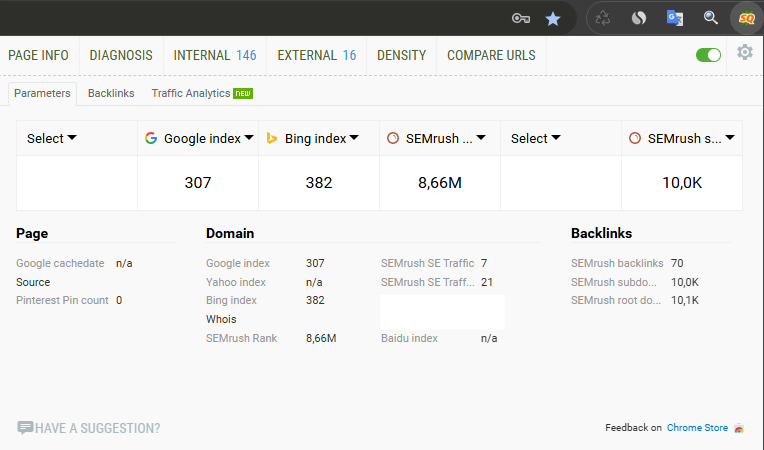
Task: Open the saved passwords key icon
Action: (520, 18)
